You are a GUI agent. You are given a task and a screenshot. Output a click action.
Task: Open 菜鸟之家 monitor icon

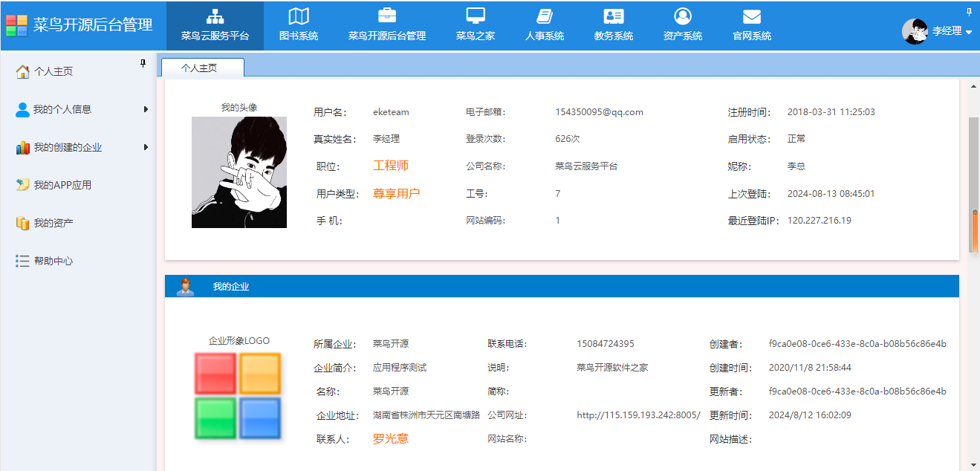(476, 16)
